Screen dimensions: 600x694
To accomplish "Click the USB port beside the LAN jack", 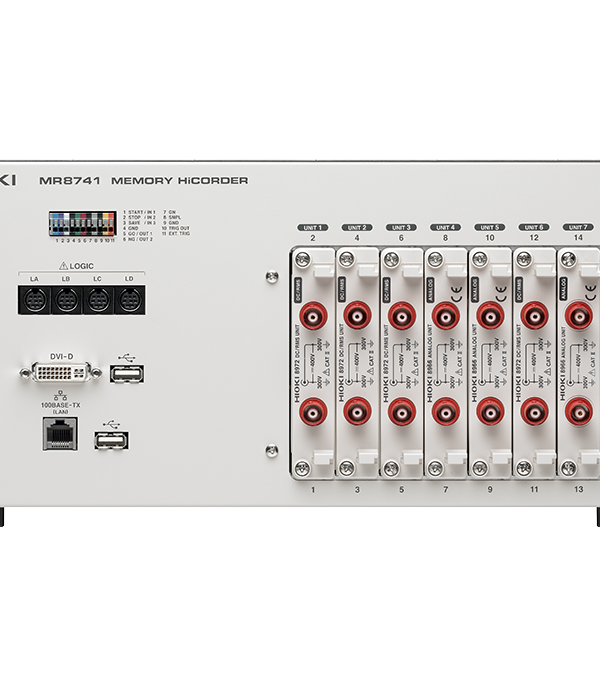I will [112, 441].
